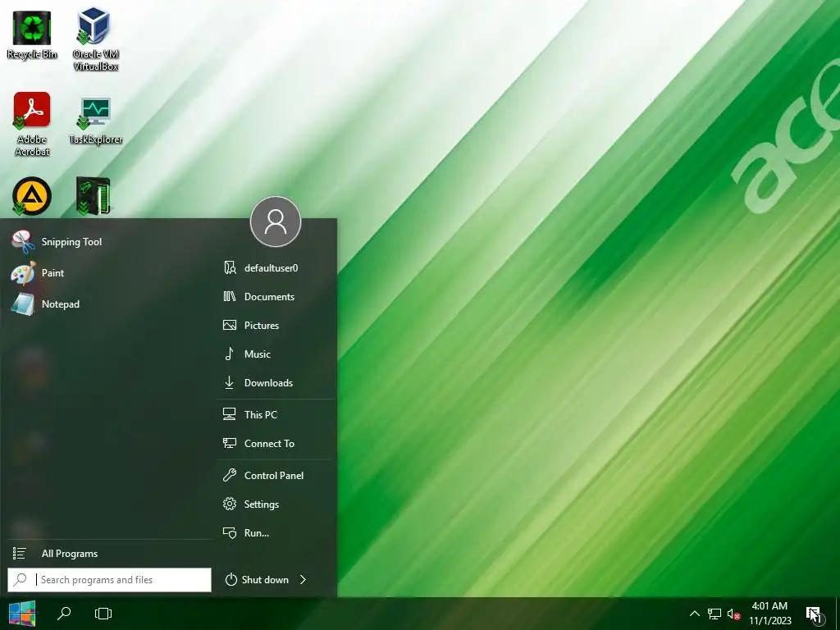Click the network tray icon
This screenshot has width=840, height=630.
tap(714, 614)
